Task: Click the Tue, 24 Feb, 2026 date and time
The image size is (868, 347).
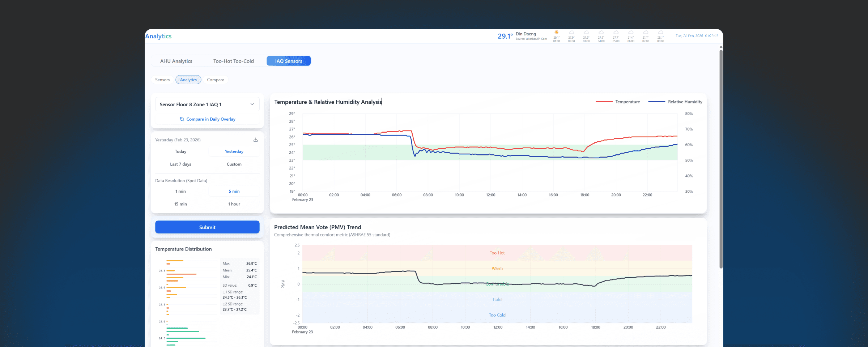Action: coord(697,36)
